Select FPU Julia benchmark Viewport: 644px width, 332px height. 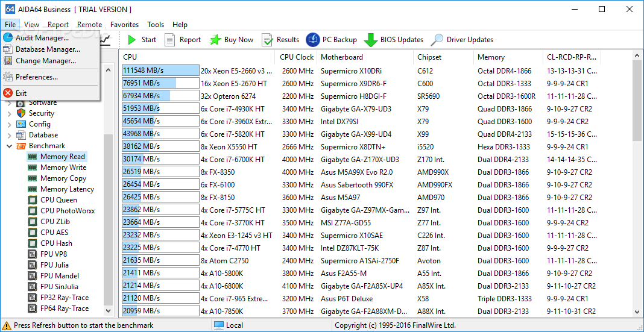[54, 265]
